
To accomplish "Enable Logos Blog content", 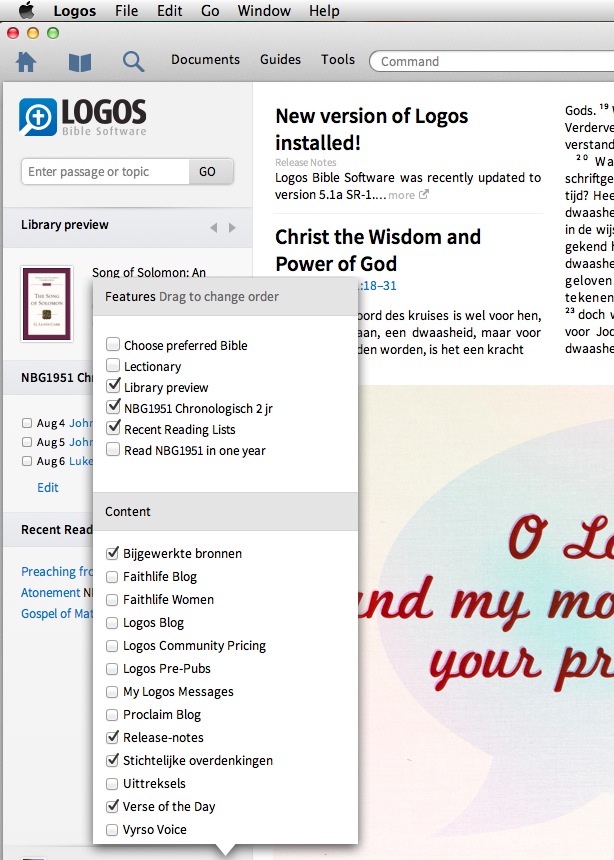I will (112, 623).
